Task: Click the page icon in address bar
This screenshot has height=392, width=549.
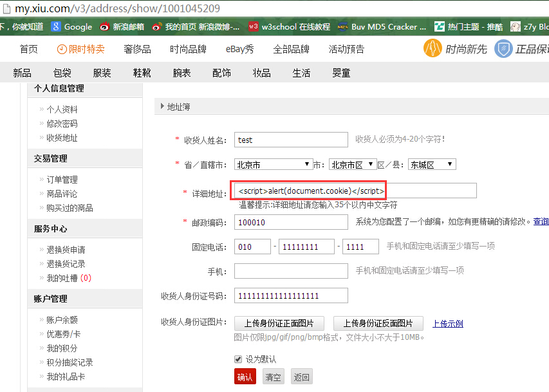Action: coord(6,8)
